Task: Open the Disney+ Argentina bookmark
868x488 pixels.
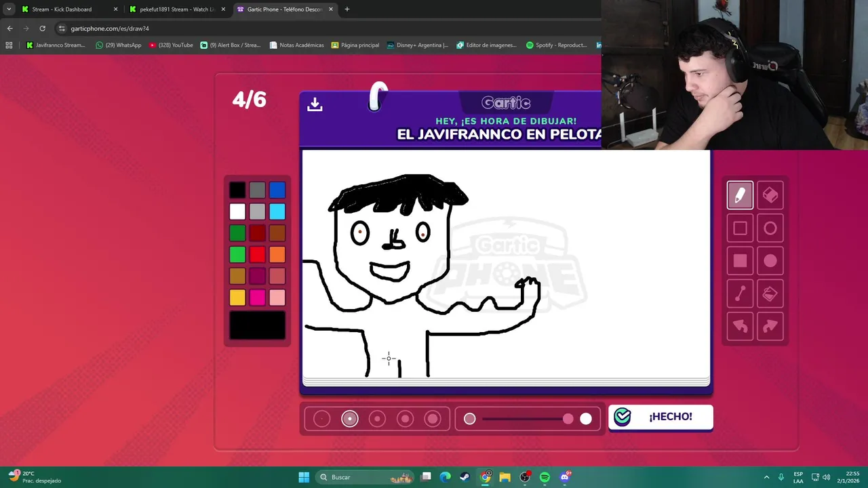Action: pyautogui.click(x=418, y=45)
